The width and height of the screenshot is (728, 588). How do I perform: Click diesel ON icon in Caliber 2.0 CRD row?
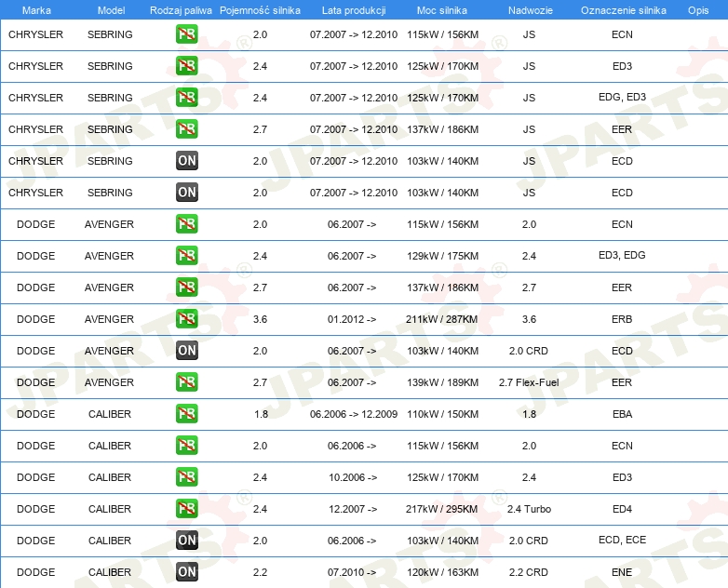(186, 541)
